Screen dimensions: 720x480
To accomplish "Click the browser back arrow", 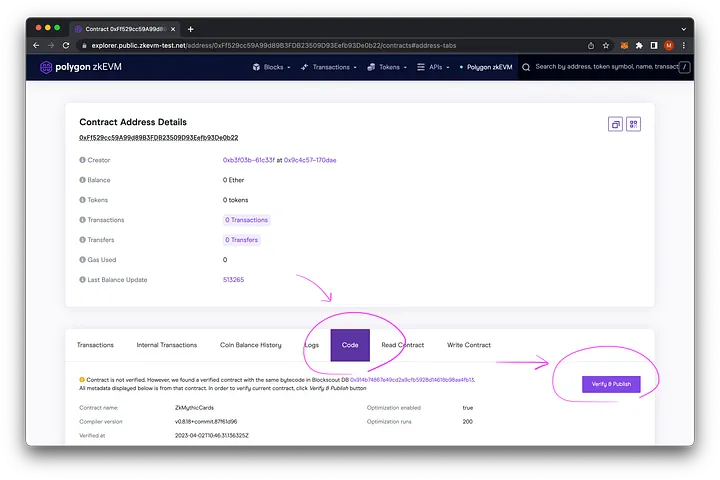I will [x=37, y=45].
